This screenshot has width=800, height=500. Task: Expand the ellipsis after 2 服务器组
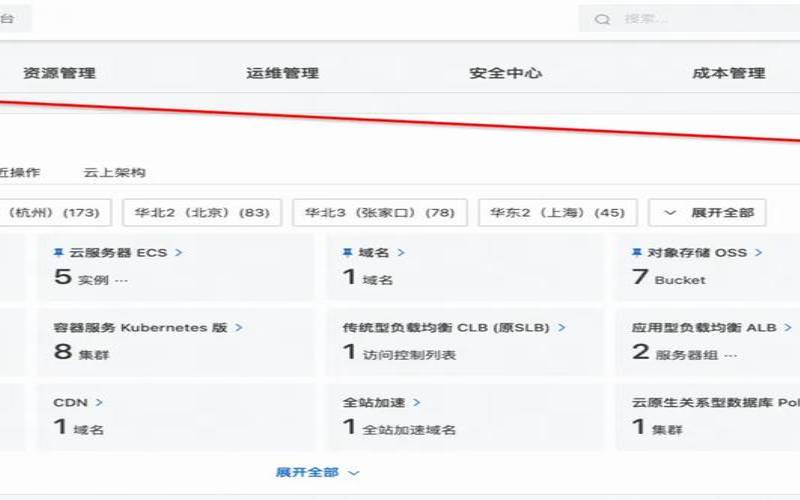pos(731,355)
